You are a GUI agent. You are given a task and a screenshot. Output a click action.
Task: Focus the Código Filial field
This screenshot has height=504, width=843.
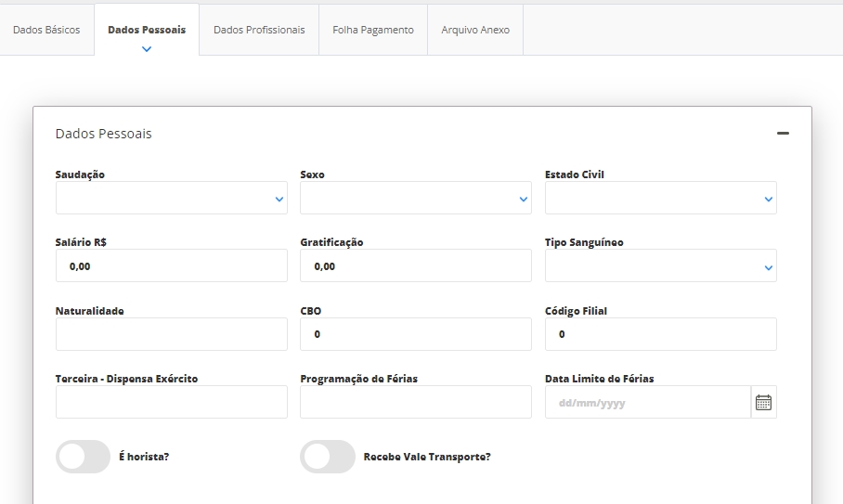click(x=660, y=334)
